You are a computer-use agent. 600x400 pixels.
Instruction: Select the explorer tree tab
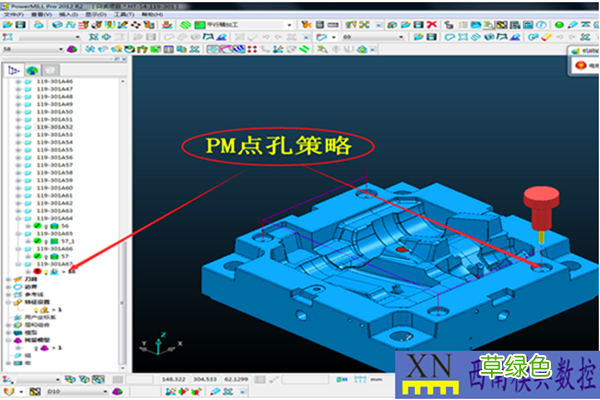point(14,70)
